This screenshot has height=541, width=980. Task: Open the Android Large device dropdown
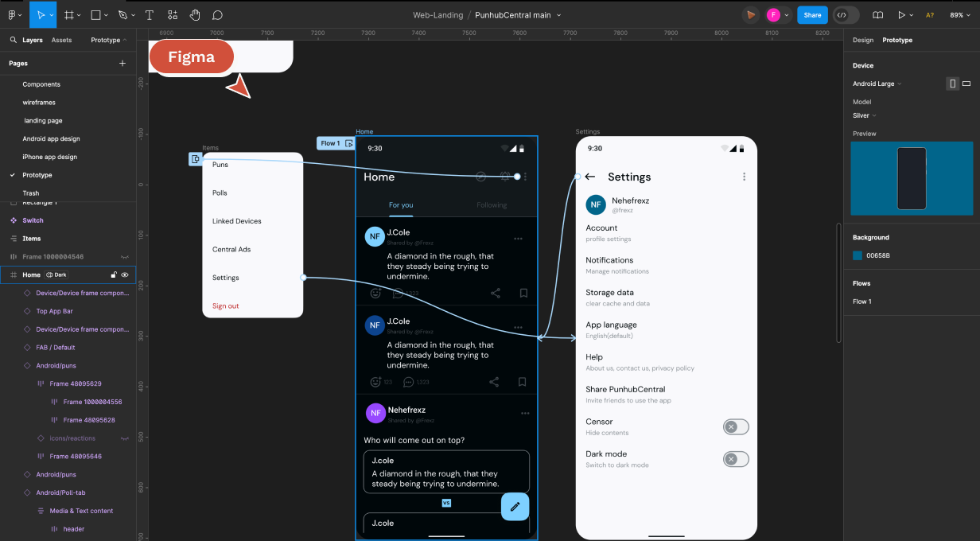877,84
